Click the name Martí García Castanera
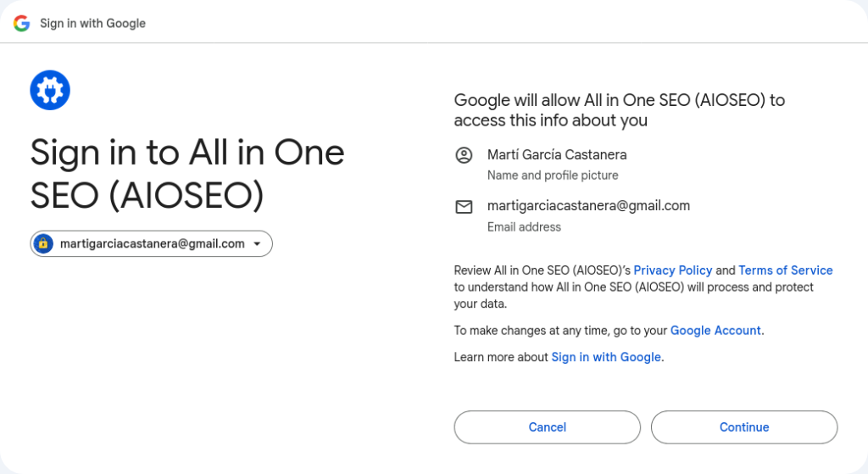The image size is (868, 474). click(x=557, y=154)
